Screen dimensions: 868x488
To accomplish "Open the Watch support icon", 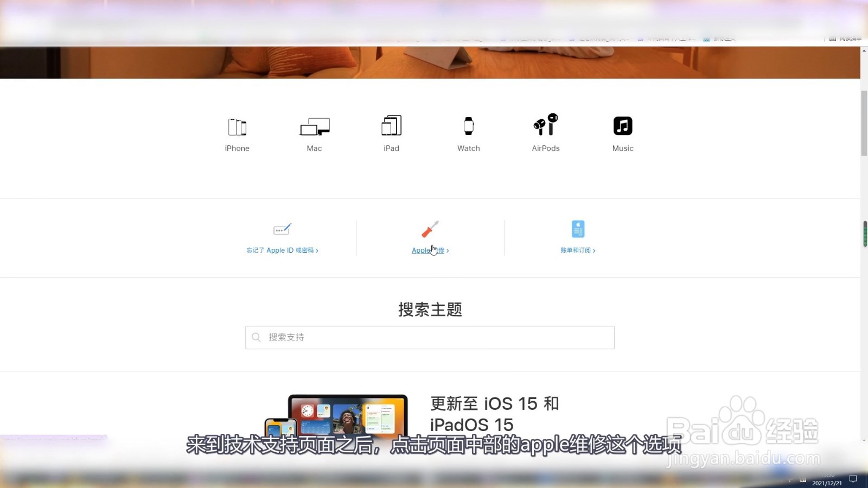I will [469, 126].
